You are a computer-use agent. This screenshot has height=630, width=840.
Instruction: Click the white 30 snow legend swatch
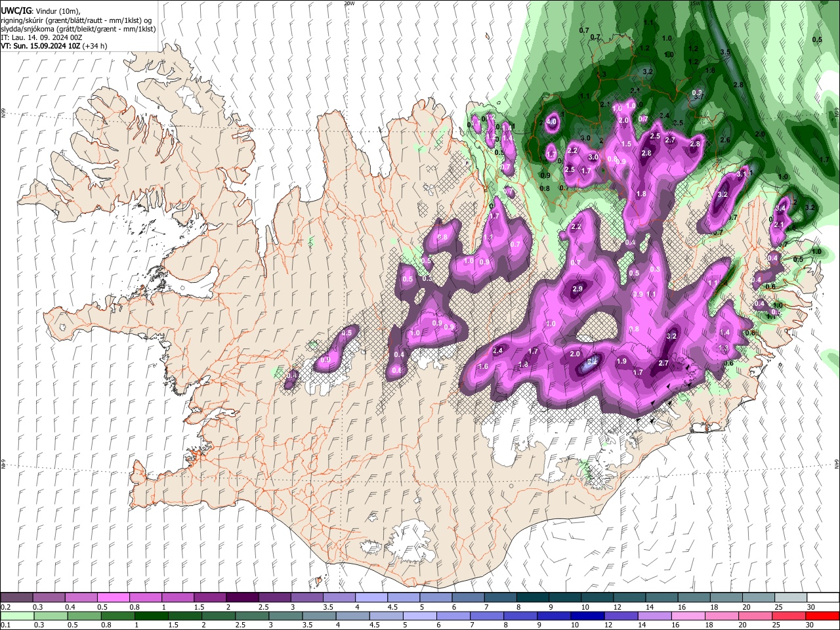pos(822,598)
